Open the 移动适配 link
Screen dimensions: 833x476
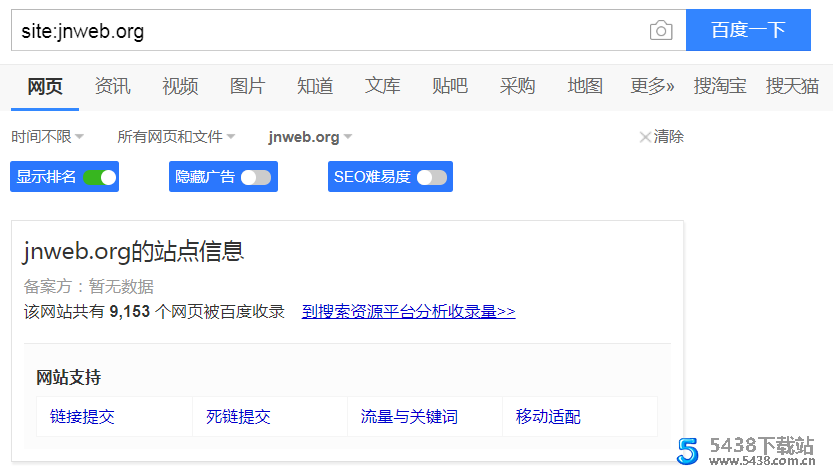coord(548,417)
